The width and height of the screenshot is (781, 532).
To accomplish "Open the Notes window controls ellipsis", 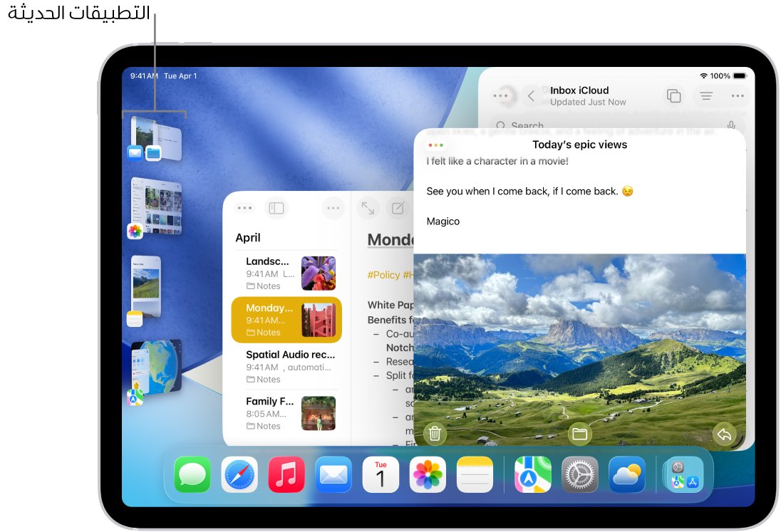I will (x=244, y=207).
